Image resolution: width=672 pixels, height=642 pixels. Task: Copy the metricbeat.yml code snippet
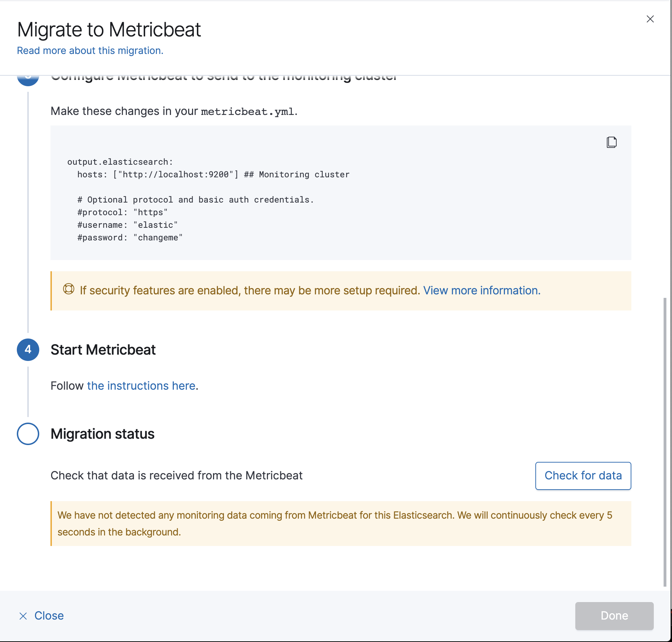click(612, 142)
